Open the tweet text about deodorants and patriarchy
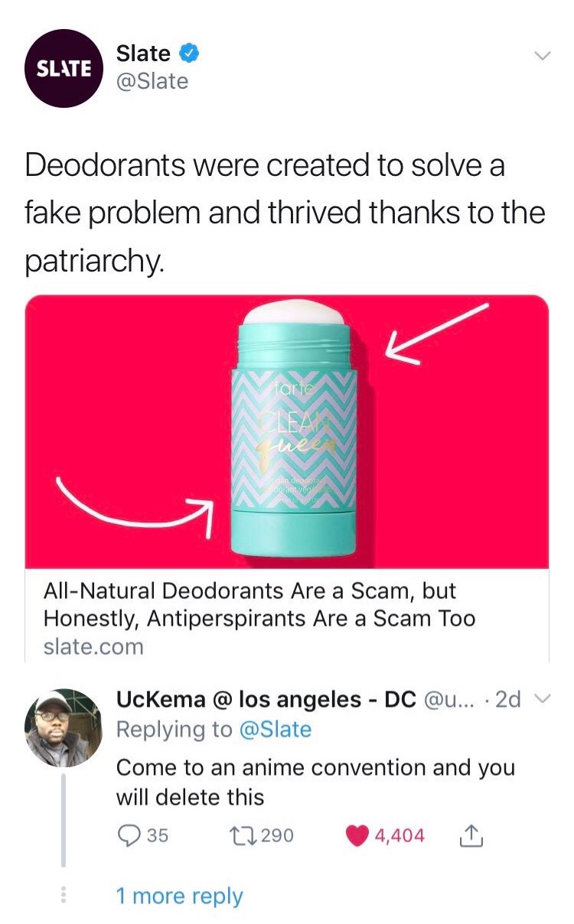This screenshot has height=924, width=574. (x=283, y=213)
